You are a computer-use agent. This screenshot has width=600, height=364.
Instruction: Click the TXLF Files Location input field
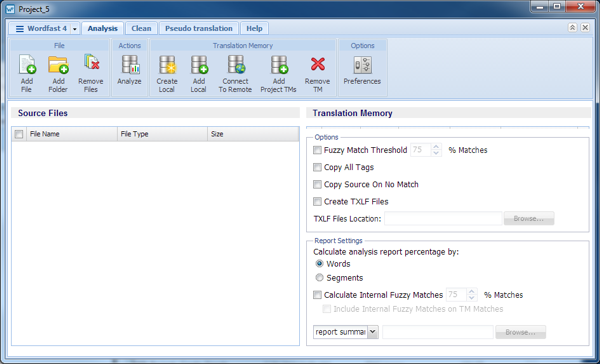[443, 219]
